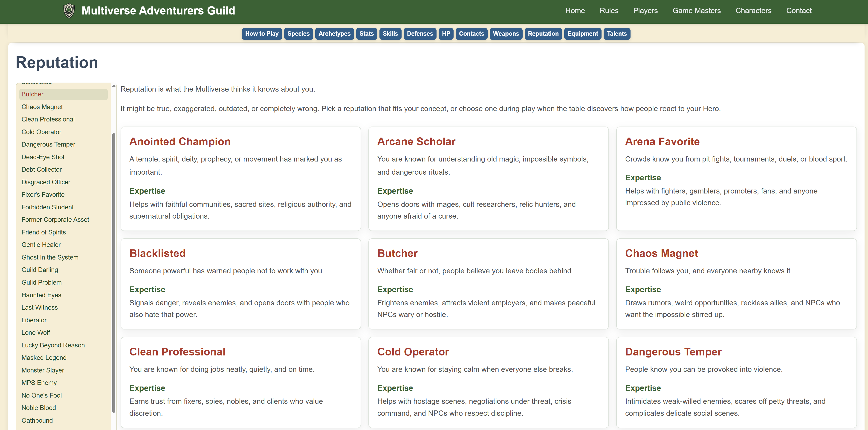Click the Arena Favorite card heading

(662, 141)
